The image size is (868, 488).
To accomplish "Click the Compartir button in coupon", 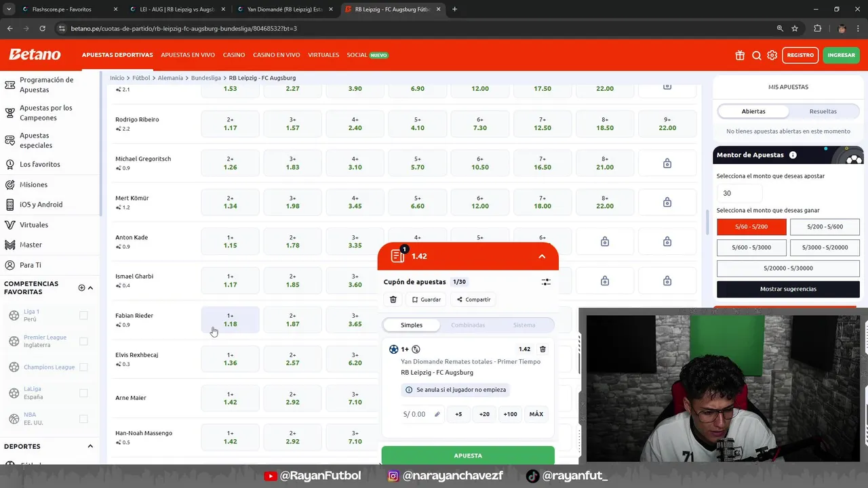I will 473,300.
